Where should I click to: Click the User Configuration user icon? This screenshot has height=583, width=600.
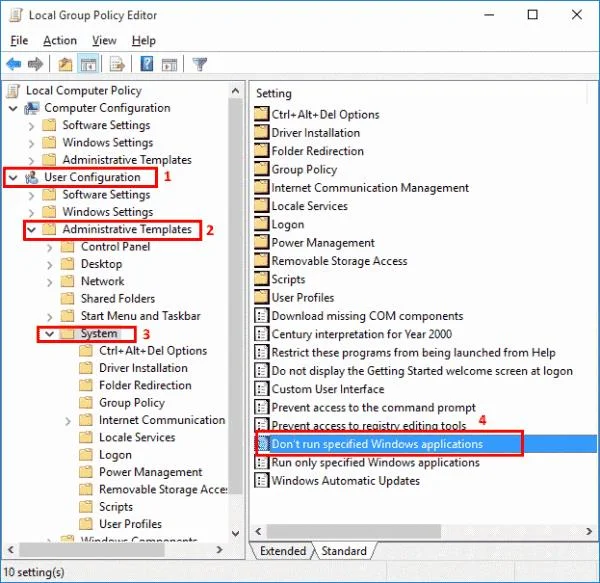coord(31,178)
